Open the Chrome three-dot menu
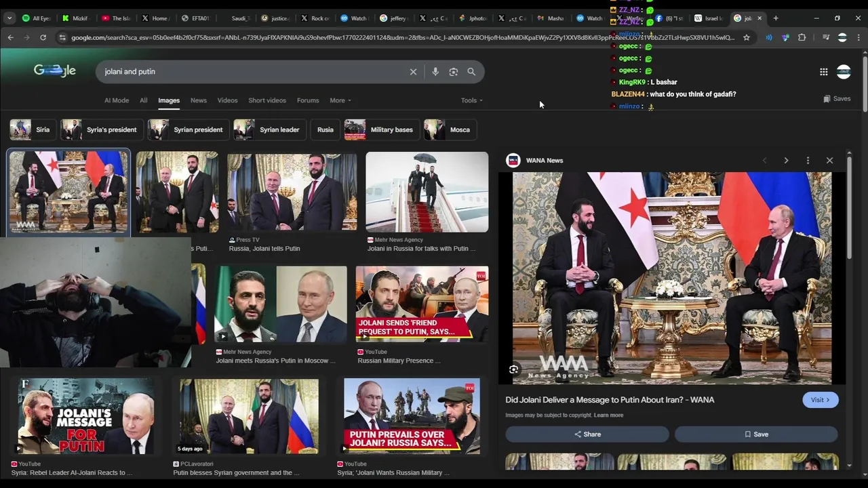The height and width of the screenshot is (488, 868). pyautogui.click(x=859, y=37)
